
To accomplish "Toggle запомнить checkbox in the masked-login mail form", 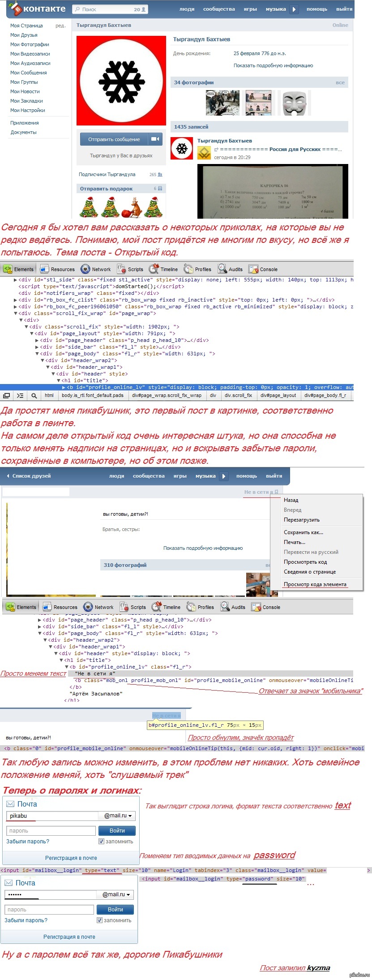I will [x=99, y=920].
